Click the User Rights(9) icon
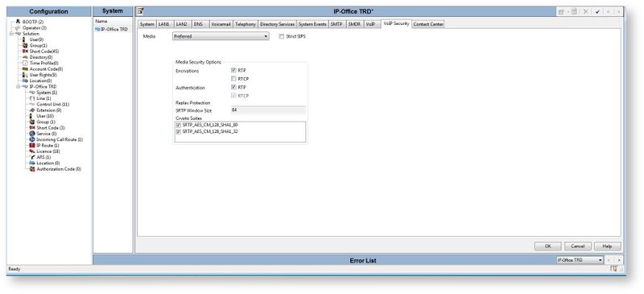 pyautogui.click(x=25, y=75)
